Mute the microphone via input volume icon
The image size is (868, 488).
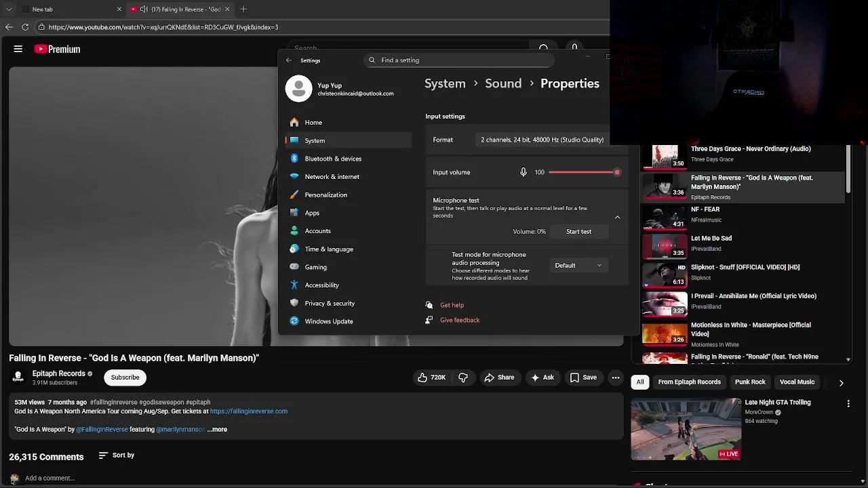click(523, 172)
